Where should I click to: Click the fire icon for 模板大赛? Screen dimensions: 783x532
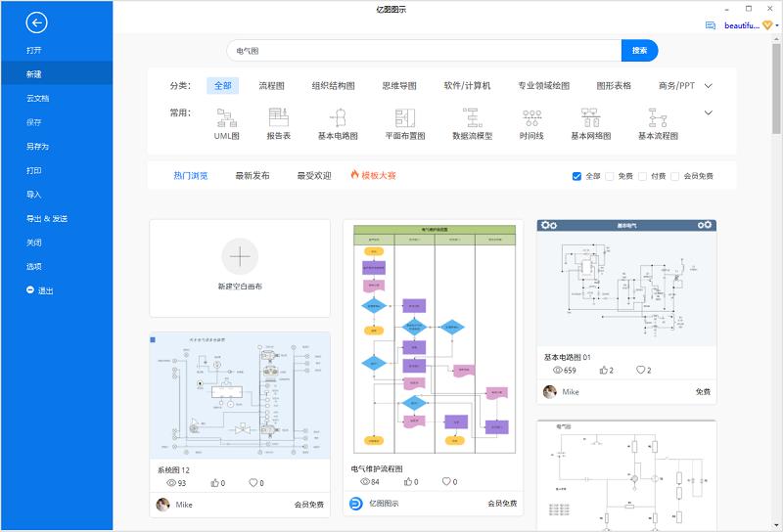point(354,175)
